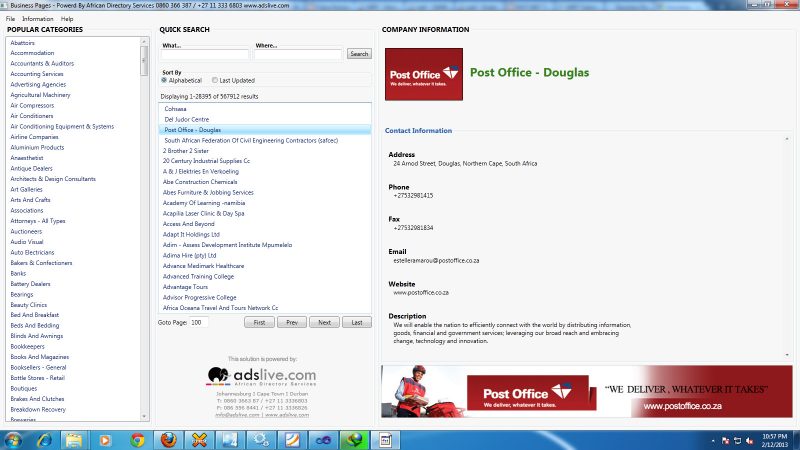Viewport: 800px width, 450px height.
Task: Select Adima Hire (pty) Ltd result
Action: click(189, 256)
